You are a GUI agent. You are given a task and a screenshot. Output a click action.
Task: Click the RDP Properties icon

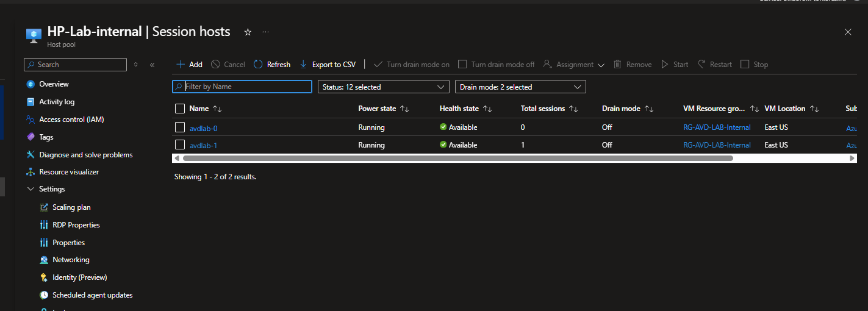coord(44,225)
